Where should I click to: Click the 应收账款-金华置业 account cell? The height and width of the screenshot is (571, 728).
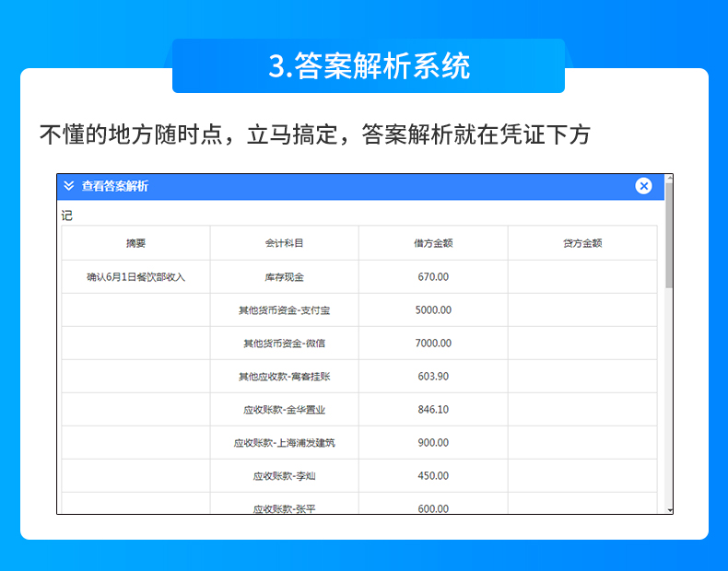pos(284,410)
